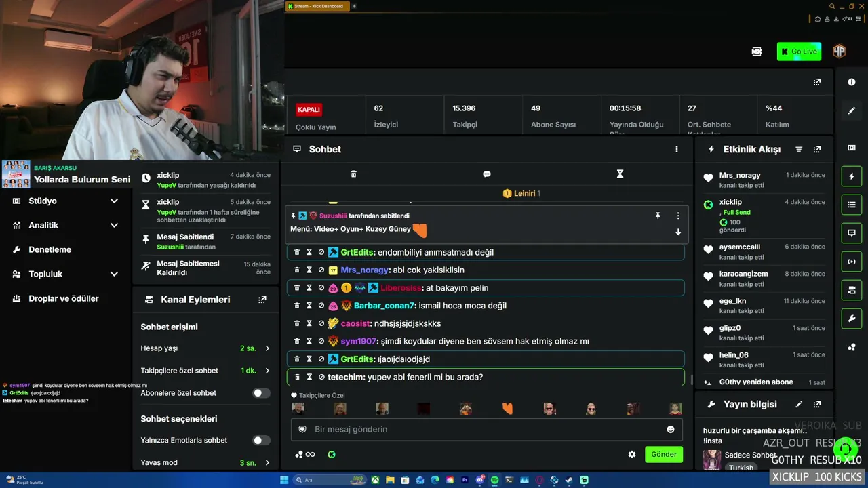Ban user Liberosiss using ban icon
868x488 pixels.
point(321,288)
